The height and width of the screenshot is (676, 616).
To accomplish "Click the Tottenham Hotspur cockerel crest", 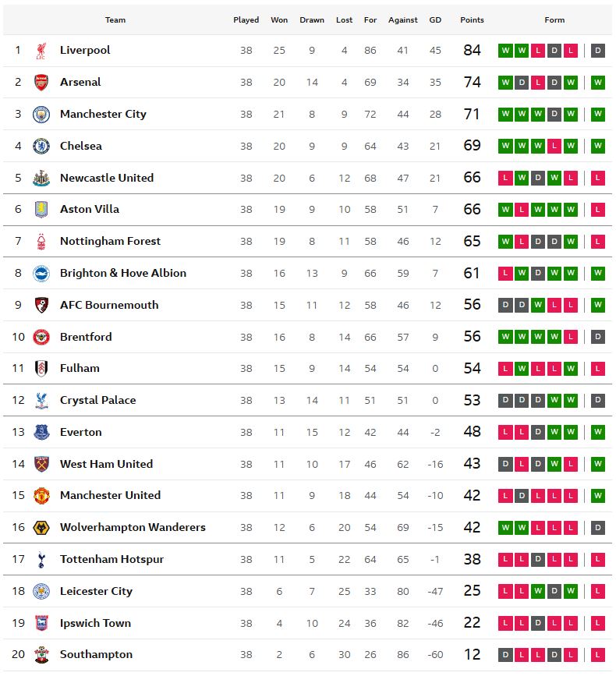I will click(41, 559).
